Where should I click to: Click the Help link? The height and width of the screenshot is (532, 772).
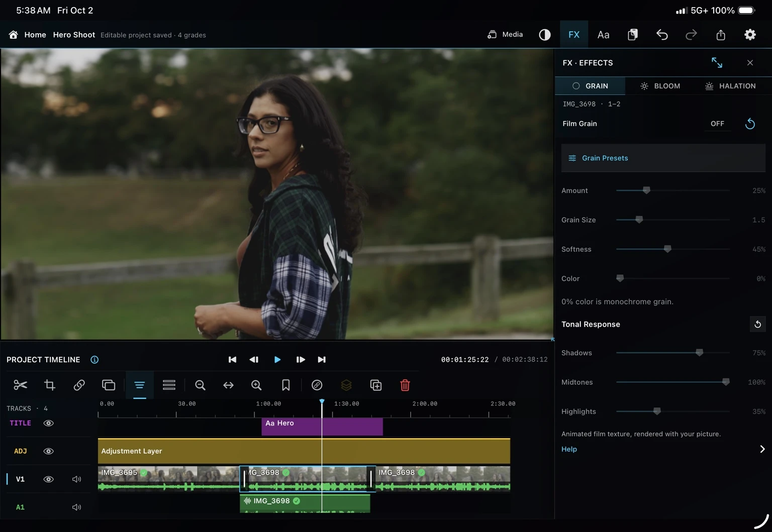tap(569, 449)
